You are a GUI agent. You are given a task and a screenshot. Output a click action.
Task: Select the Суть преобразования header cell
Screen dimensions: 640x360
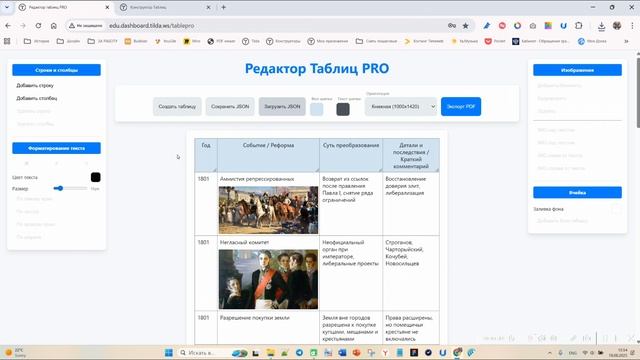[x=351, y=155]
